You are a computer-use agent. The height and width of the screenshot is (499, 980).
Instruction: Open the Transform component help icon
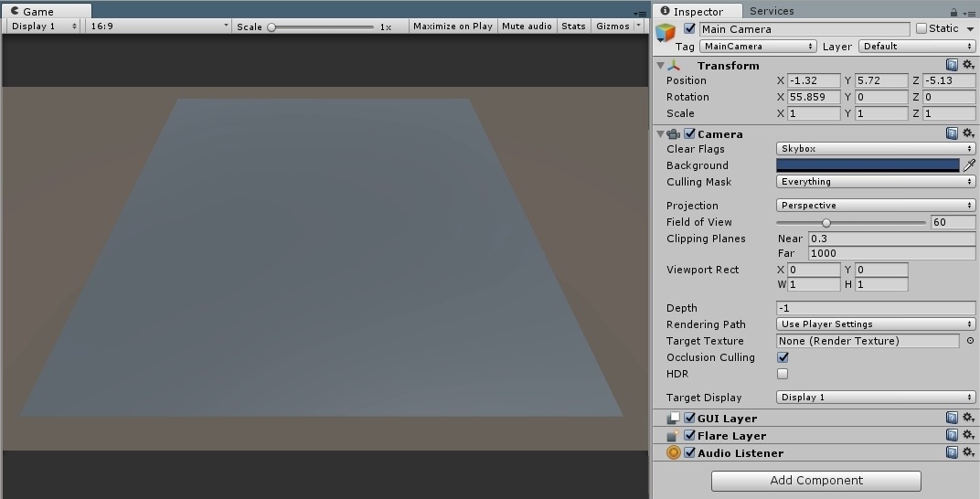point(952,65)
